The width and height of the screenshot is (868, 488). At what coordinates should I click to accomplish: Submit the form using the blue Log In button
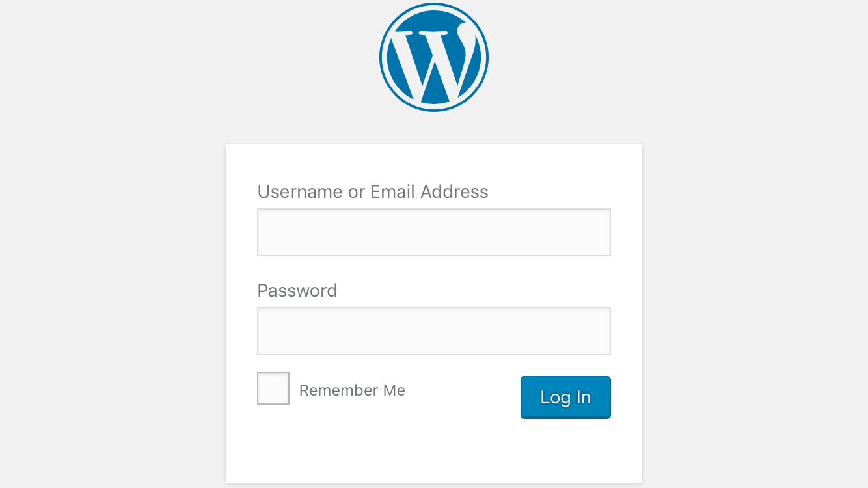tap(565, 397)
